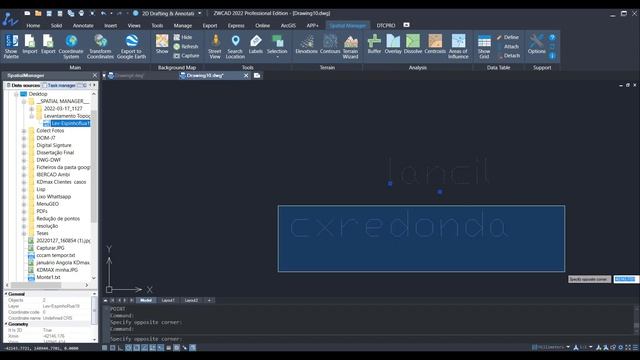Expand the Teses folder
The height and width of the screenshot is (360, 640).
pyautogui.click(x=24, y=233)
